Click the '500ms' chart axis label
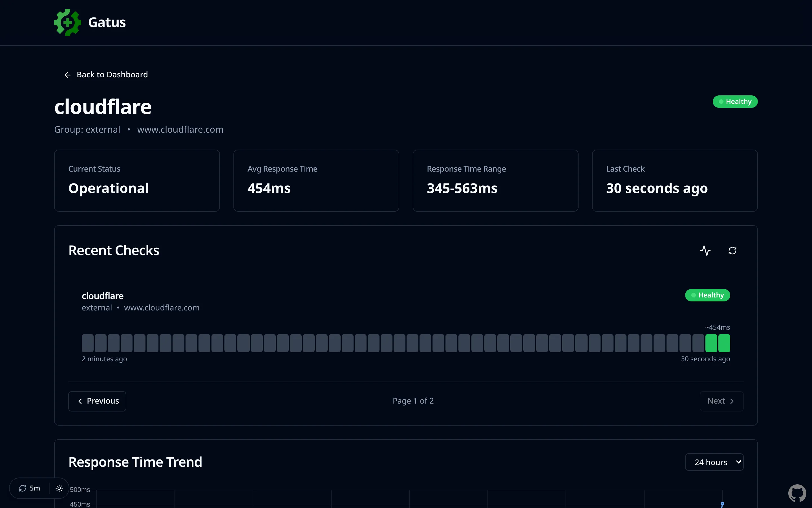The height and width of the screenshot is (508, 812). (x=80, y=490)
